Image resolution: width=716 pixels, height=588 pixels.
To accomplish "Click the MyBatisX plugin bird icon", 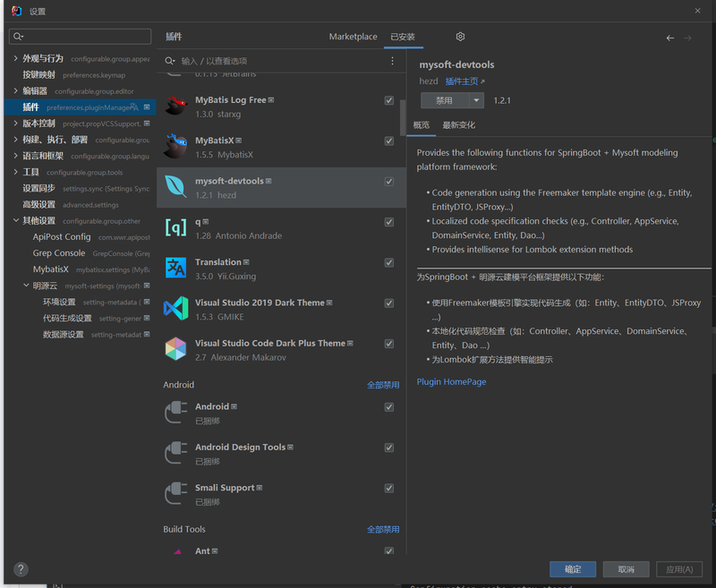I will [x=175, y=146].
